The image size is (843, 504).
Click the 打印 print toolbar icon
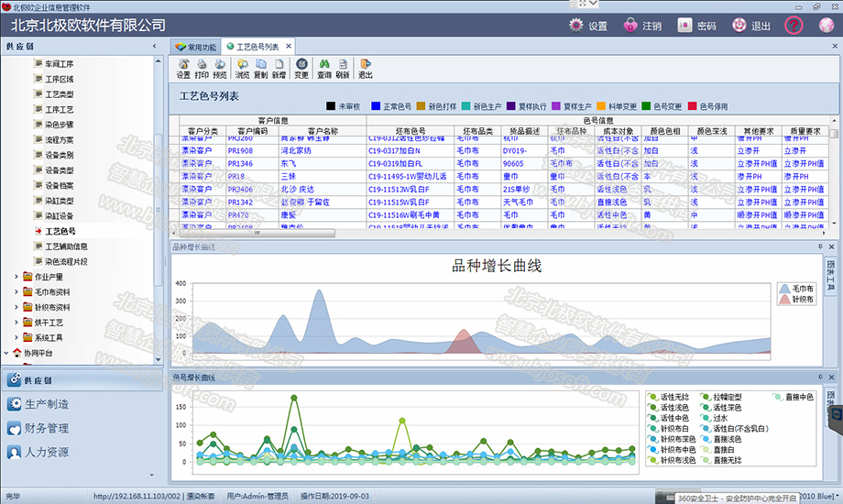pyautogui.click(x=202, y=69)
